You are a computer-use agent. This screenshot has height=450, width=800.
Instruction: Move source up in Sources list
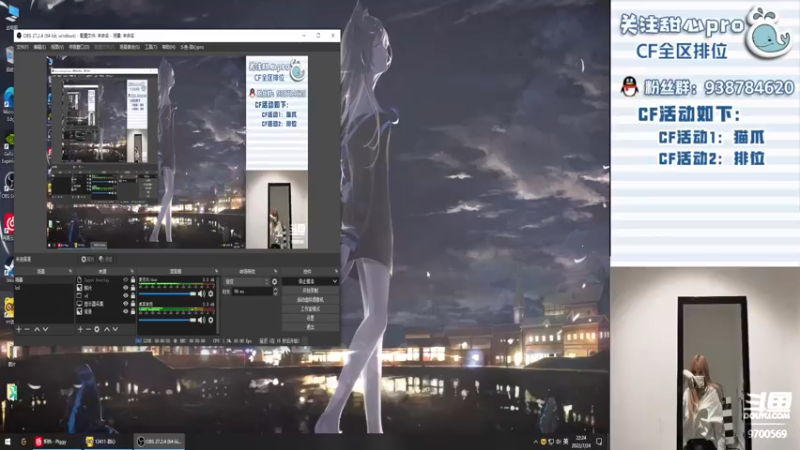[x=107, y=330]
